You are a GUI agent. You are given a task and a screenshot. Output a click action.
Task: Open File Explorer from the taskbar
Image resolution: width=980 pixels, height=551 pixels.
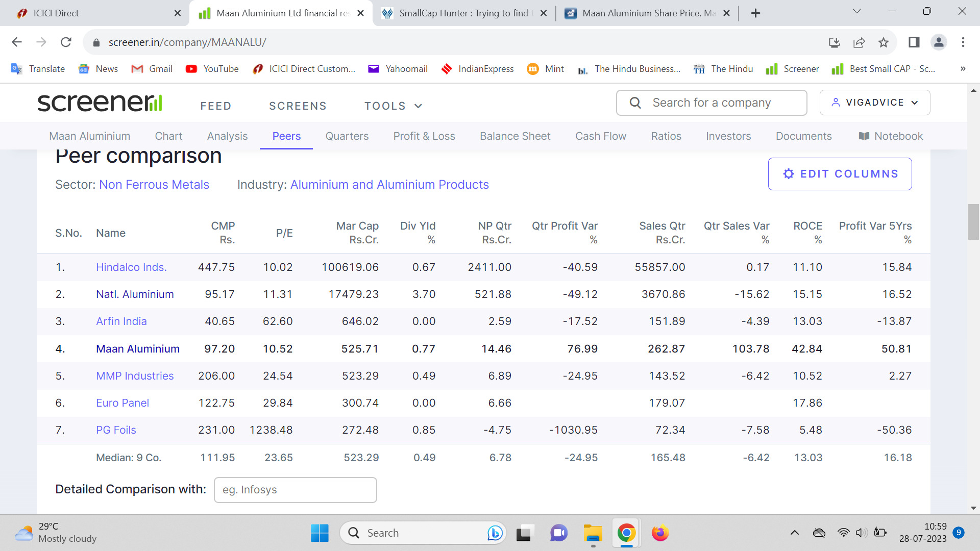[593, 533]
